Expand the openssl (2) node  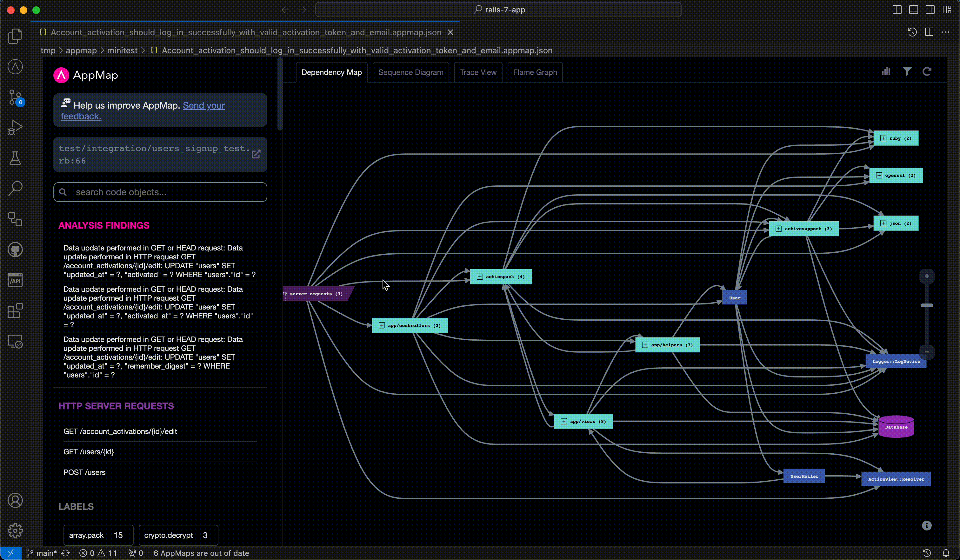pos(879,175)
